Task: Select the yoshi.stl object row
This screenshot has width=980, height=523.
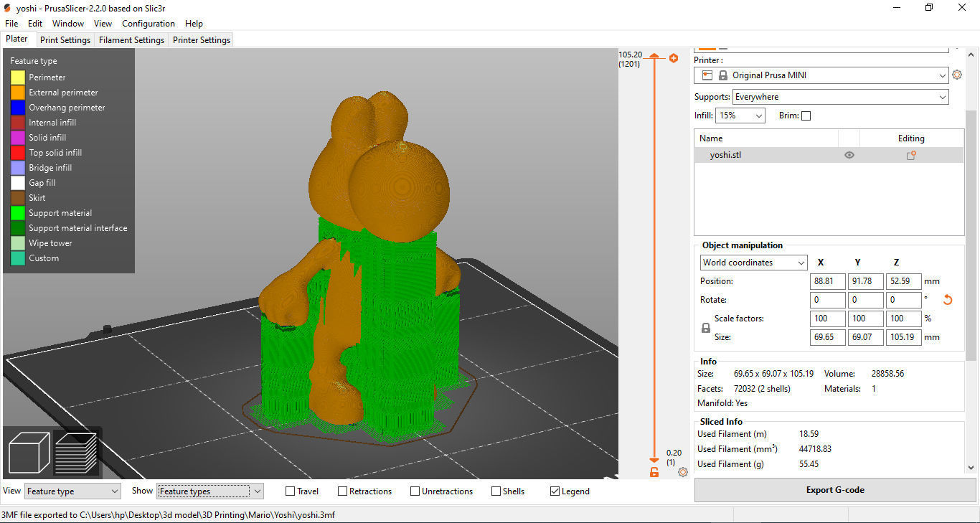Action: tap(829, 155)
